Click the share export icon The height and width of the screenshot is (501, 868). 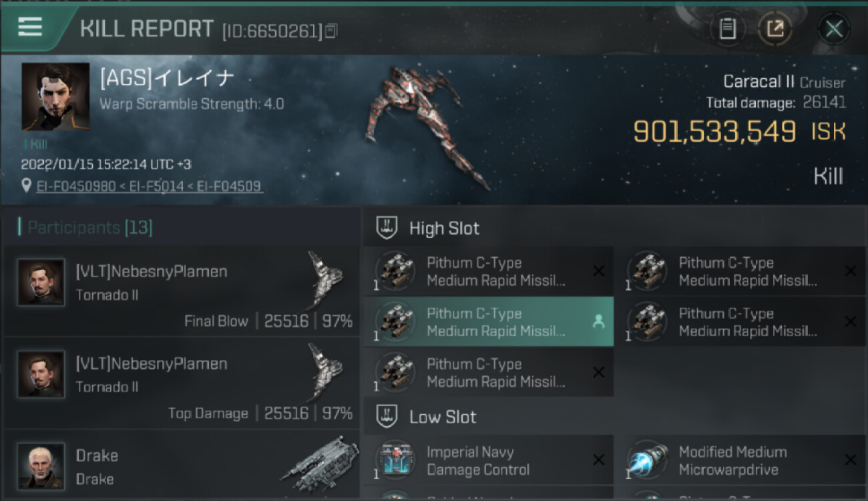(775, 29)
